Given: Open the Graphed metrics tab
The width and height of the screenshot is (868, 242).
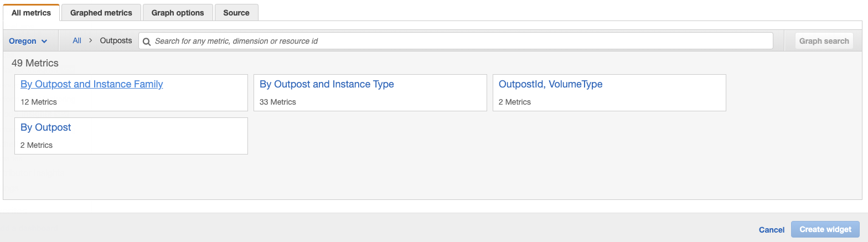Looking at the screenshot, I should click(x=101, y=13).
